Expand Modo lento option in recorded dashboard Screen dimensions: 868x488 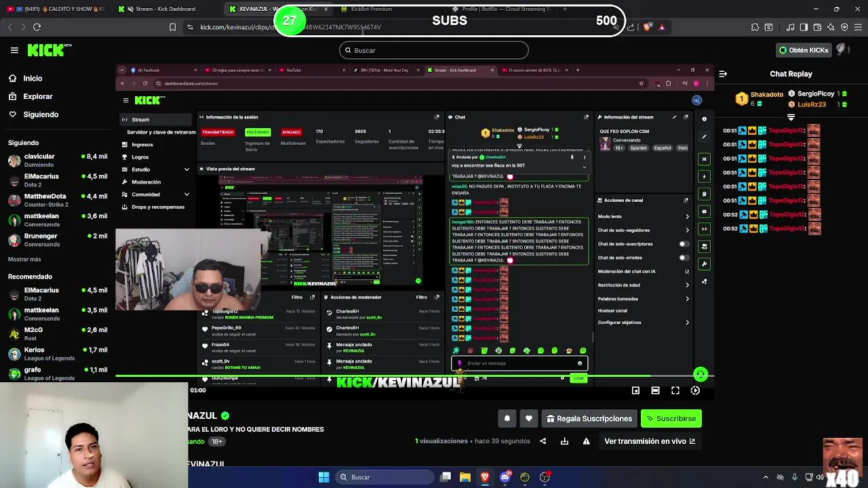[687, 217]
